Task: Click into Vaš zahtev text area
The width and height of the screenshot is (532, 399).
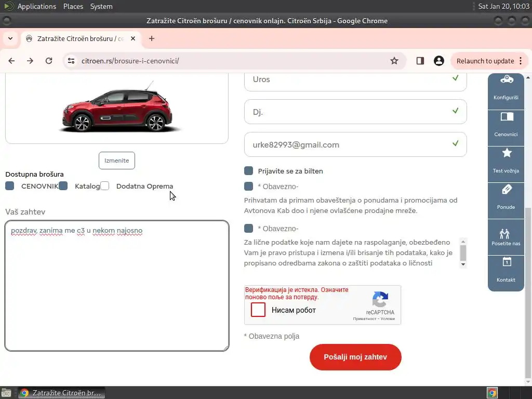Action: coord(117,286)
